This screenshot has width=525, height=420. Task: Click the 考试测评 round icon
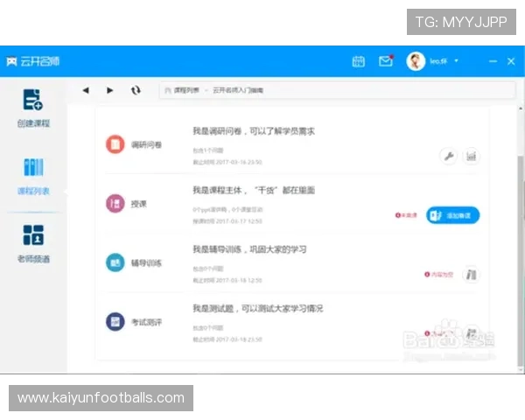pyautogui.click(x=115, y=321)
